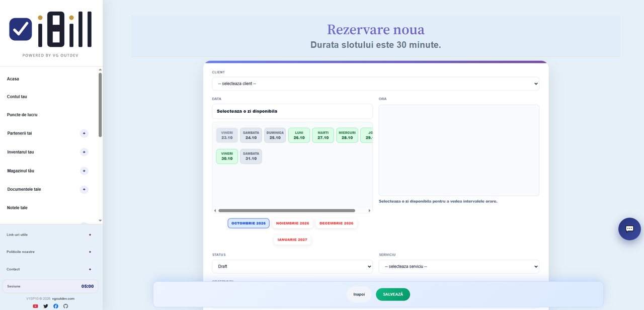Open the Status dropdown showing Draft

point(292,266)
